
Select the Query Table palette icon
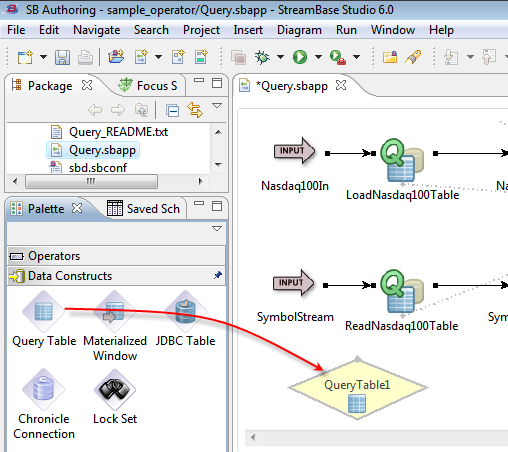(43, 311)
